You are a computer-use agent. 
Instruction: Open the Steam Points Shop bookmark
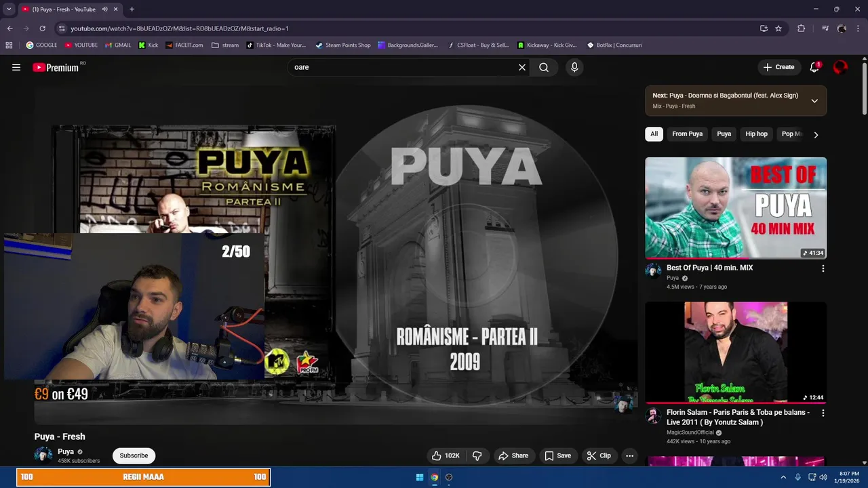[x=343, y=45]
